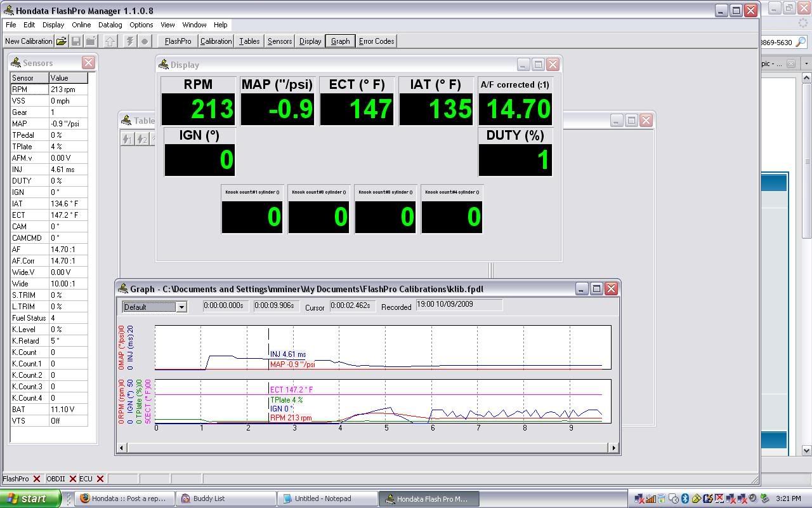This screenshot has width=812, height=508.
Task: Toggle the Graph window toolbar button
Action: (340, 41)
